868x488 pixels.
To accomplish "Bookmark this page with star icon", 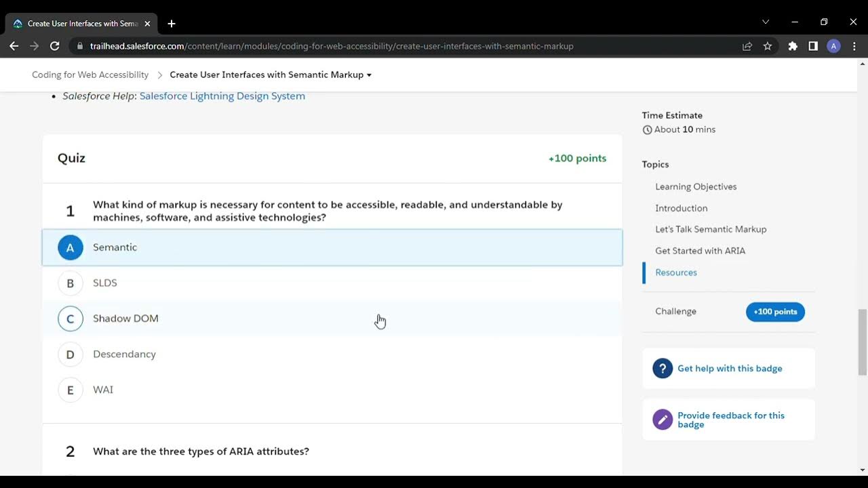I will [768, 46].
